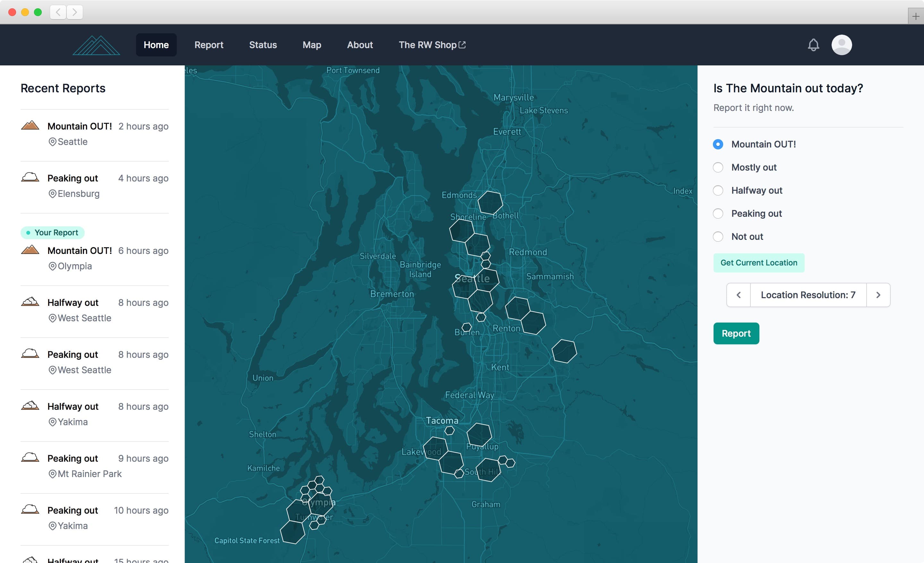Click the macOS green maximize window button
924x563 pixels.
(38, 12)
